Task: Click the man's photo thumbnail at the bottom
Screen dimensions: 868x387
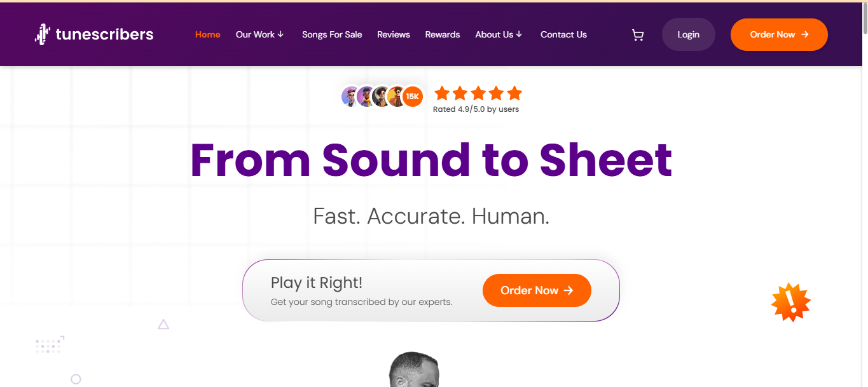Action: pos(415,370)
